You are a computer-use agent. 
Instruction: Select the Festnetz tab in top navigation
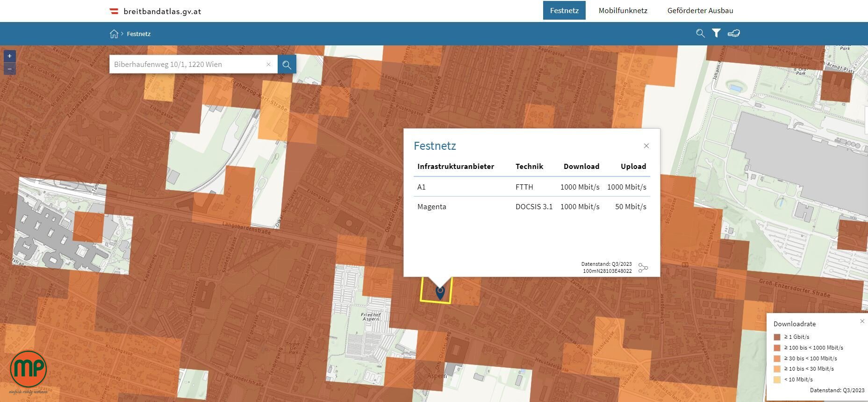[564, 10]
